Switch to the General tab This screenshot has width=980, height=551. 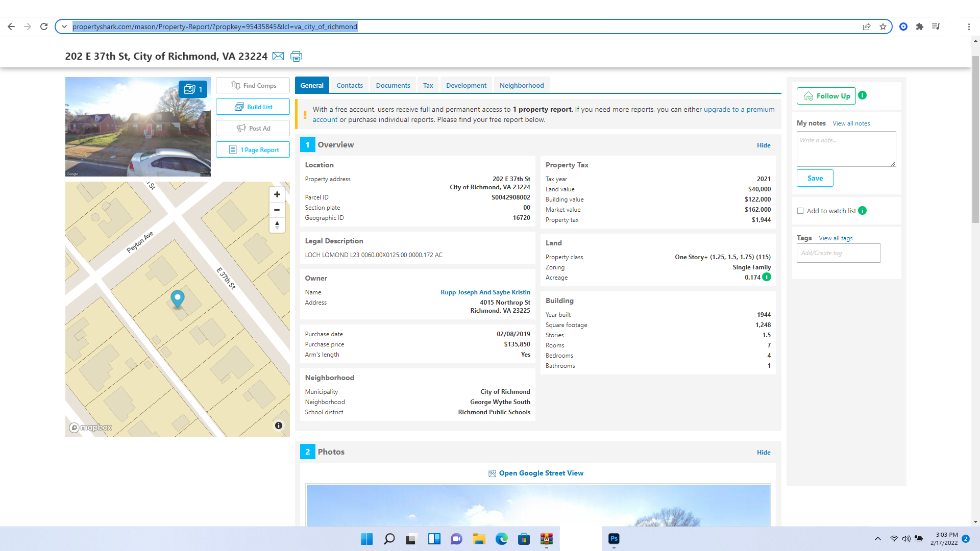click(312, 85)
